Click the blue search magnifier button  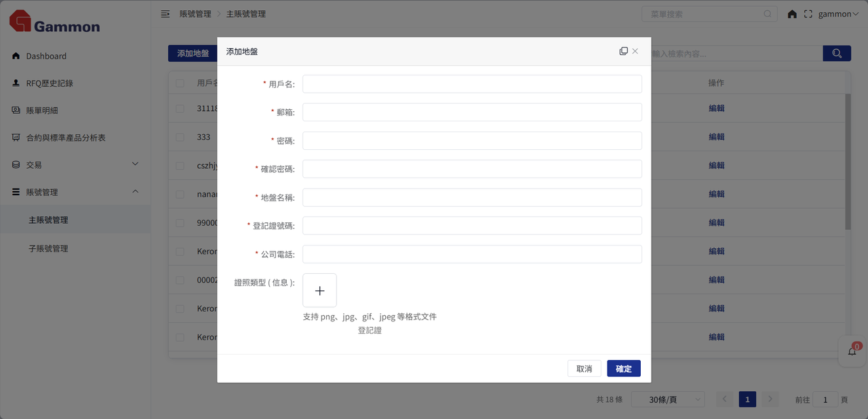(837, 54)
